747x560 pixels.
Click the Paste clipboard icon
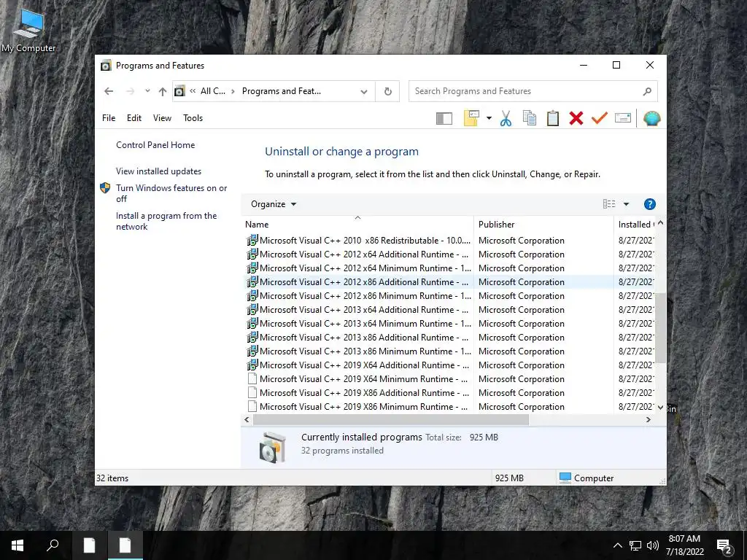tap(553, 118)
